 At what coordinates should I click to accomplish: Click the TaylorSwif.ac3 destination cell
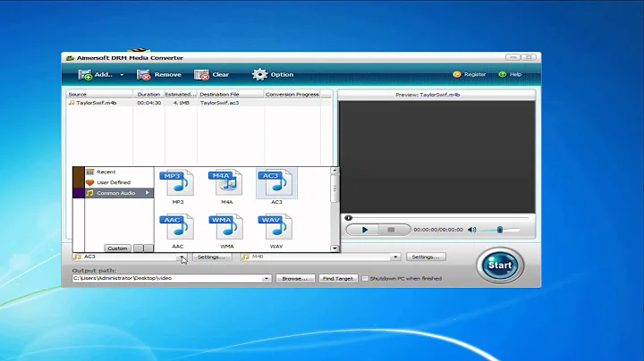point(219,103)
